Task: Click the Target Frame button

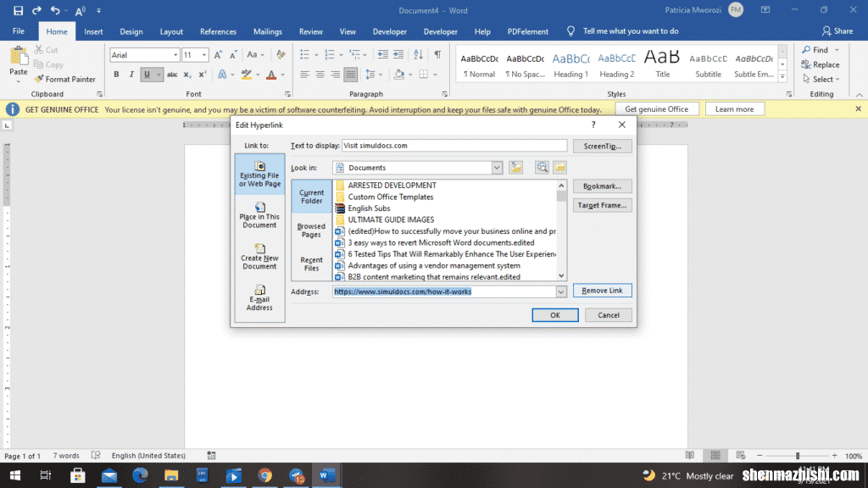Action: [x=603, y=205]
